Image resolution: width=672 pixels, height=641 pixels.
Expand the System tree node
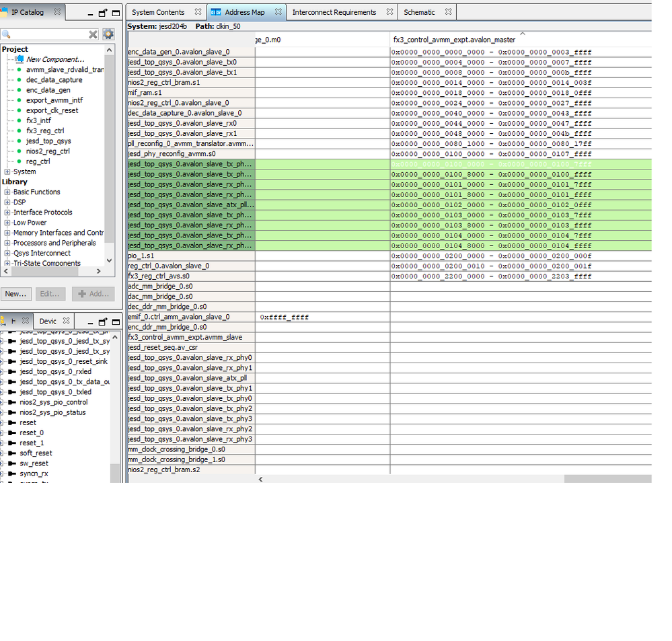click(7, 172)
